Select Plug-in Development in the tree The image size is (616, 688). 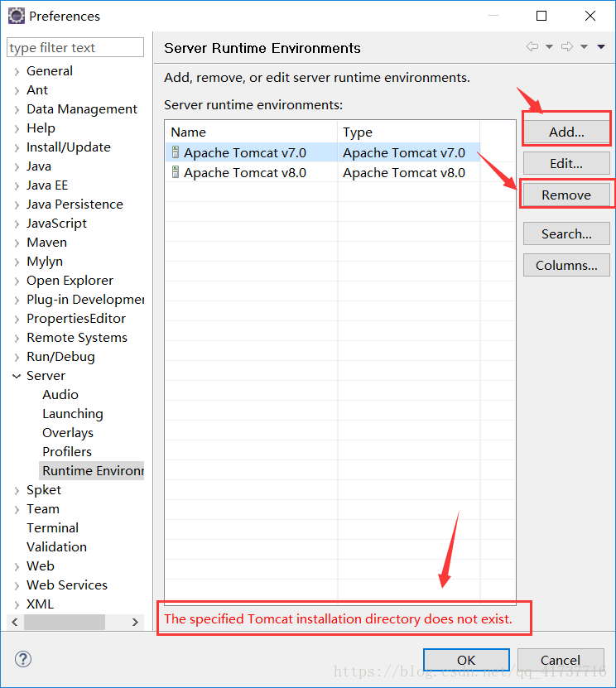point(85,299)
